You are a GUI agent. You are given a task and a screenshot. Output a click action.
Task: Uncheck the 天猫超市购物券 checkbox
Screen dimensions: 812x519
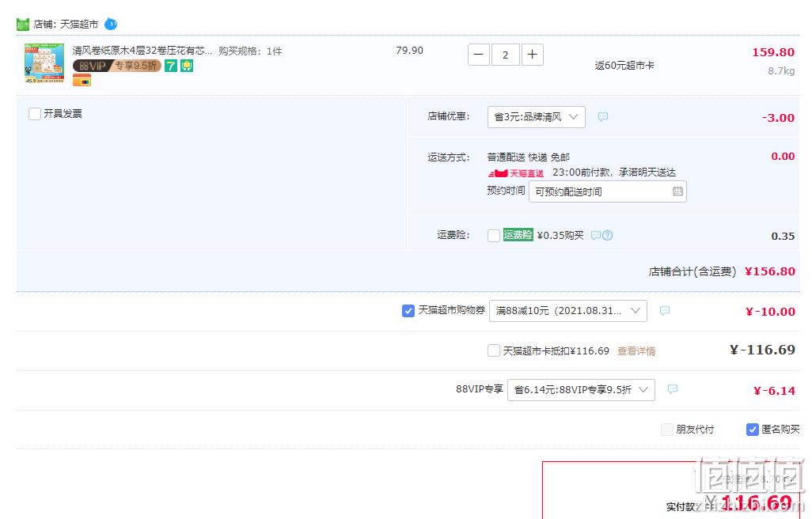(408, 310)
